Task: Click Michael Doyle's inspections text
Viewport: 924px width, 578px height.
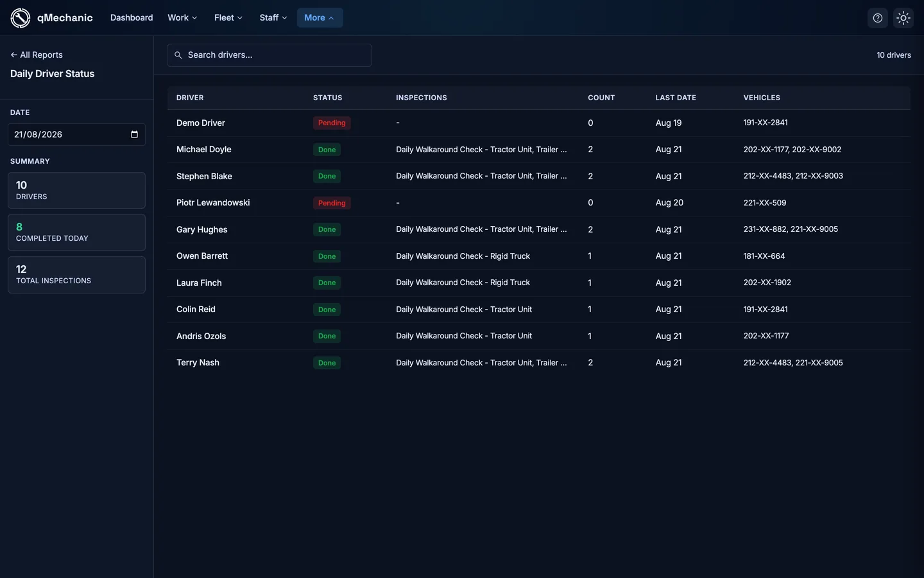Action: coord(481,150)
